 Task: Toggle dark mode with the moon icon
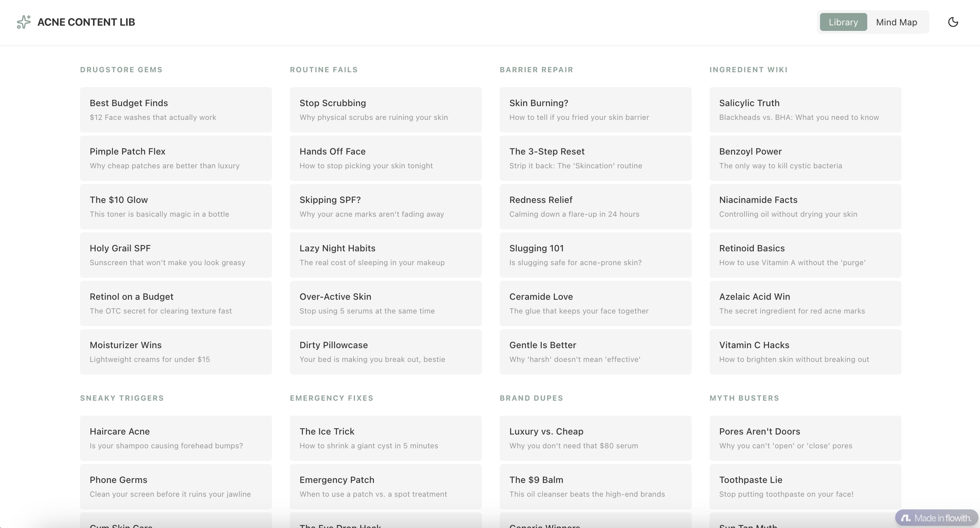953,22
